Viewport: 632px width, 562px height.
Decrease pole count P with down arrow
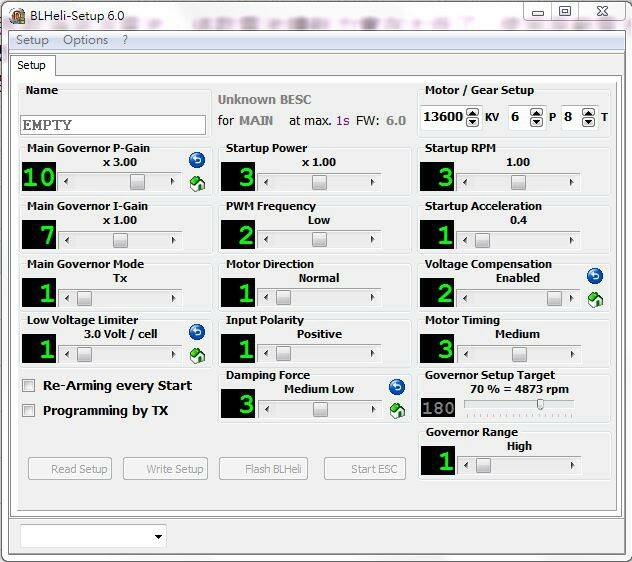(x=536, y=122)
